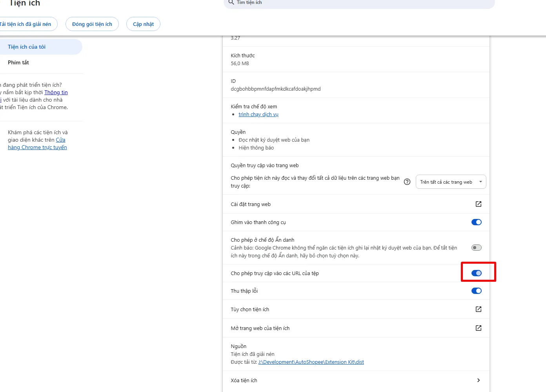Screen dimensions: 546x392
Task: Open the Chrome web store link
Action: (37, 144)
